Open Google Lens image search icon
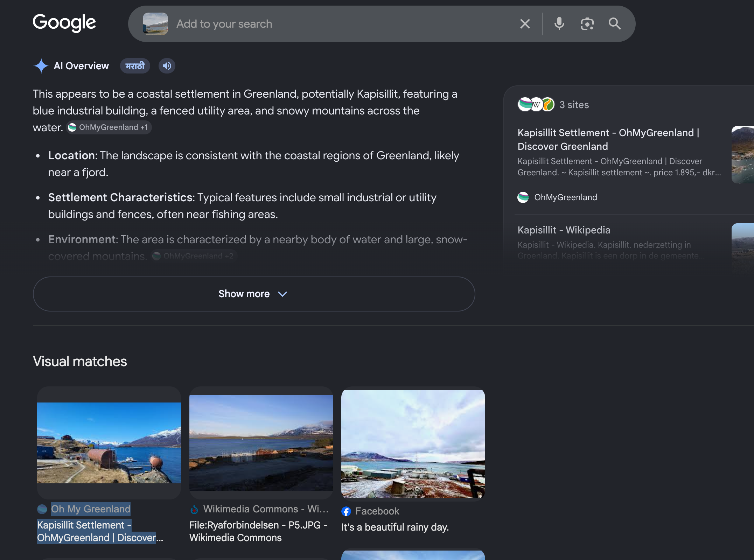This screenshot has height=560, width=754. click(x=587, y=24)
